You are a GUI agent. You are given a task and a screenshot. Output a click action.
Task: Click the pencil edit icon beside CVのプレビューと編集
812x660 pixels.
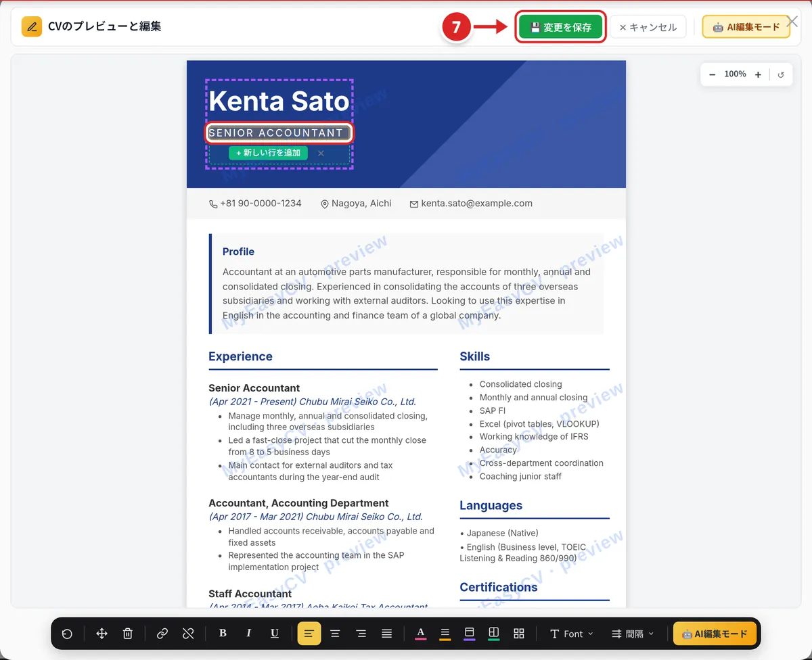click(32, 26)
